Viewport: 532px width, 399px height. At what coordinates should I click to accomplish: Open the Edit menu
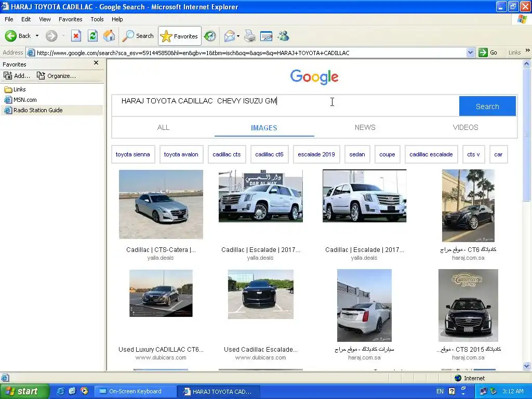(x=26, y=19)
